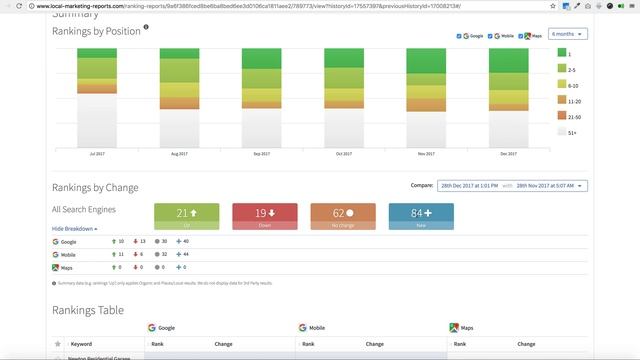The image size is (640, 360).
Task: Click the summary data note info icon
Action: (54, 283)
